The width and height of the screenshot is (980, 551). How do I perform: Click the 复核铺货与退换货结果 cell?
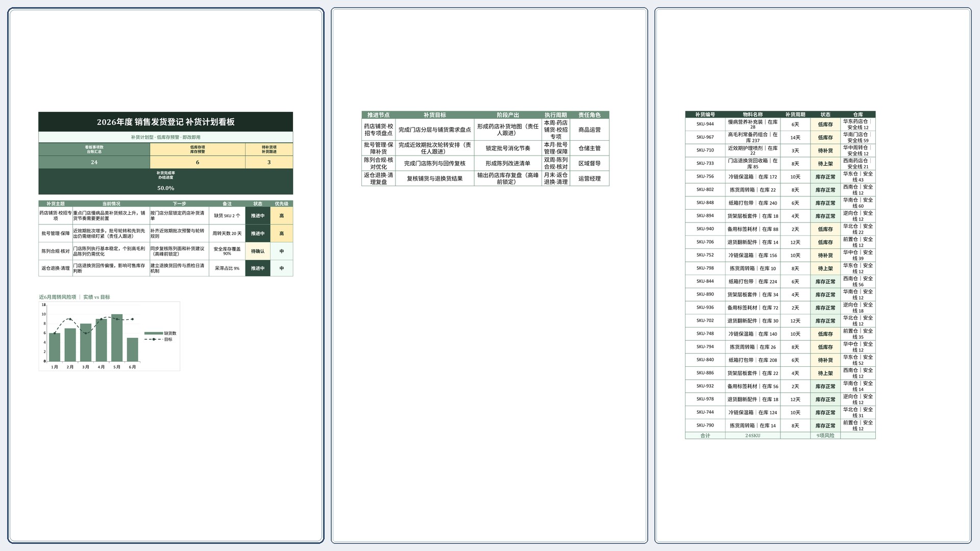tap(435, 179)
